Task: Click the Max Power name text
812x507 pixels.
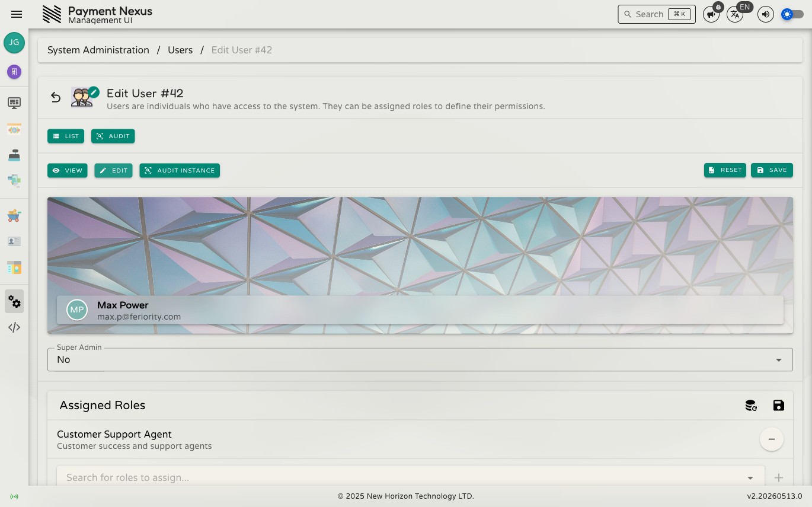Action: (x=123, y=305)
